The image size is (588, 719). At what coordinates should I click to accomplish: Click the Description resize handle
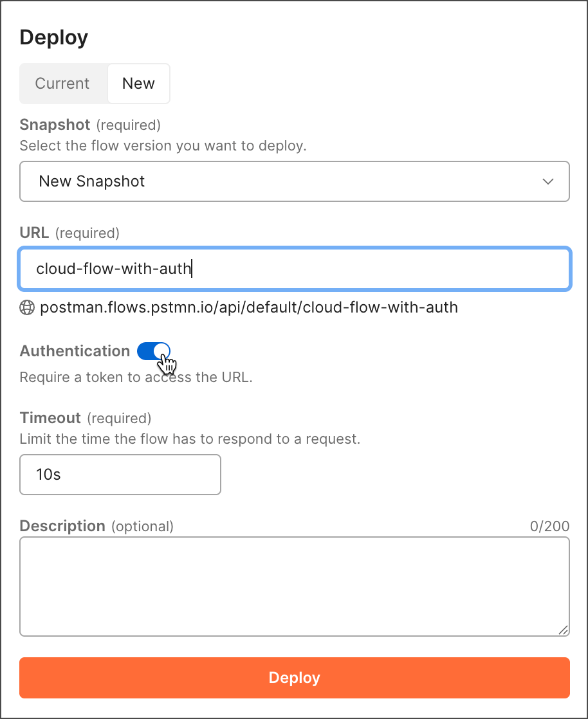pyautogui.click(x=564, y=628)
